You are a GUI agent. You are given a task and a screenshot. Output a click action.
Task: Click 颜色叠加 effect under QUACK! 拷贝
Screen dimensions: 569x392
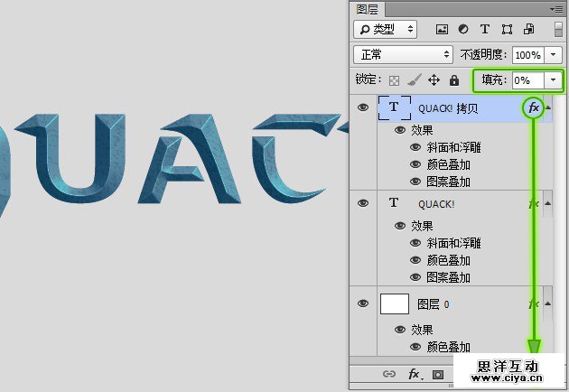tap(449, 164)
